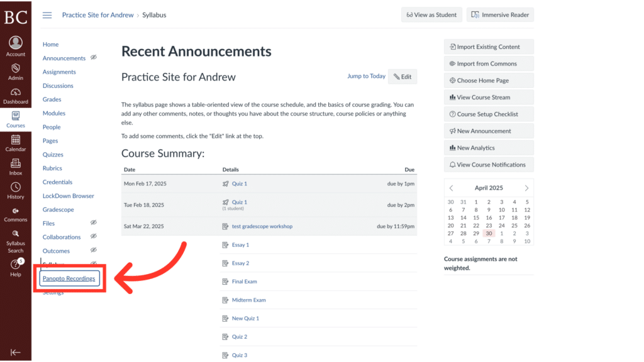The height and width of the screenshot is (362, 644).
Task: Click Choose Home Page button
Action: pos(489,80)
